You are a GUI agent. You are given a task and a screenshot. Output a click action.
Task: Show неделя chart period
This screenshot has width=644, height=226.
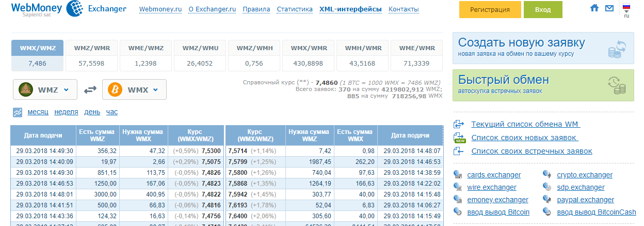[66, 112]
